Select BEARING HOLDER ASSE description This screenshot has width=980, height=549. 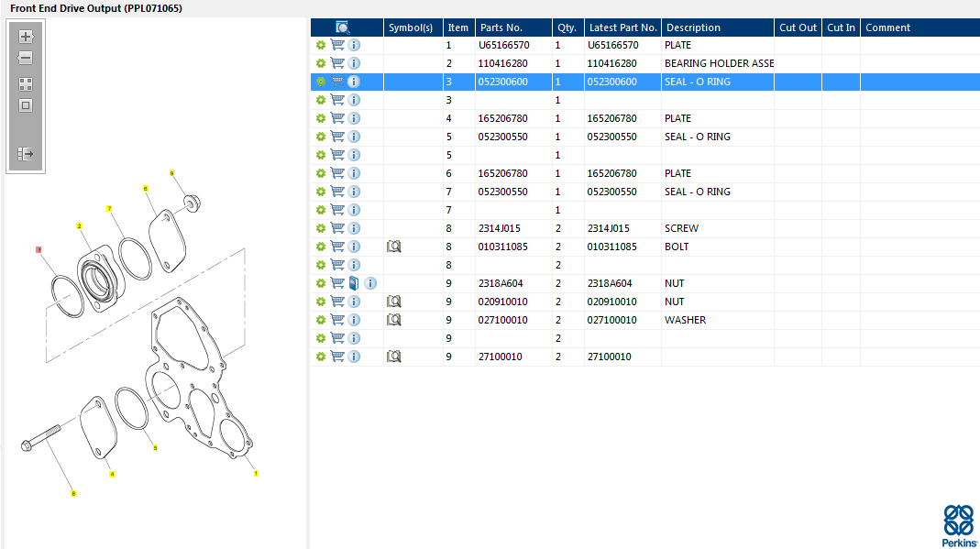click(x=718, y=63)
